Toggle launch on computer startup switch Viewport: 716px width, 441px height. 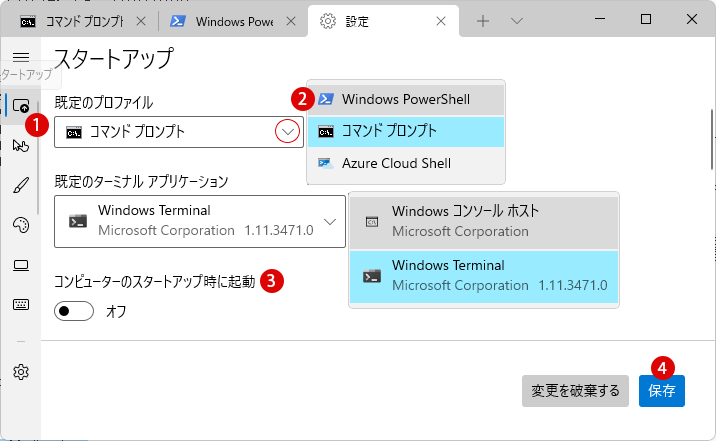pyautogui.click(x=74, y=311)
